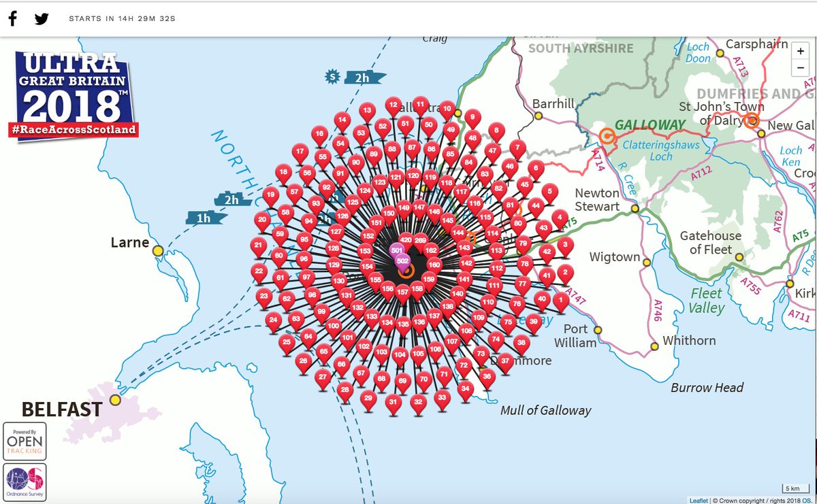817x504 pixels.
Task: Select red runner marker 22
Action: (258, 273)
